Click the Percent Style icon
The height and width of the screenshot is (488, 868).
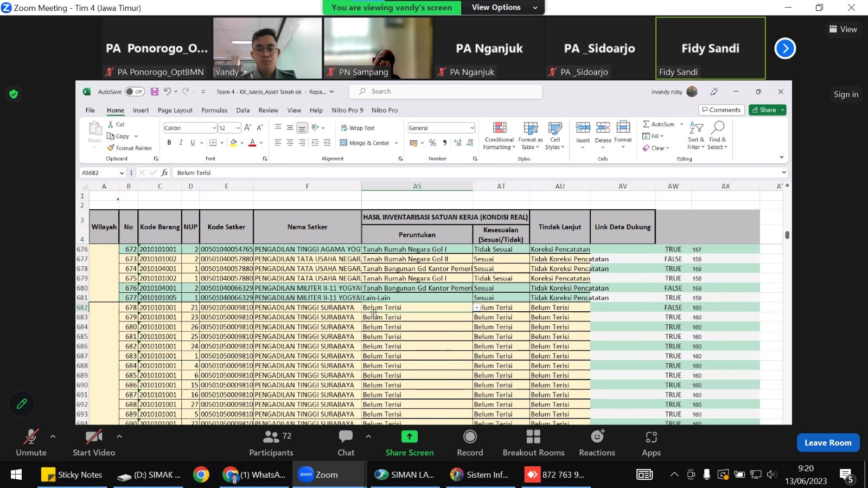tap(432, 143)
